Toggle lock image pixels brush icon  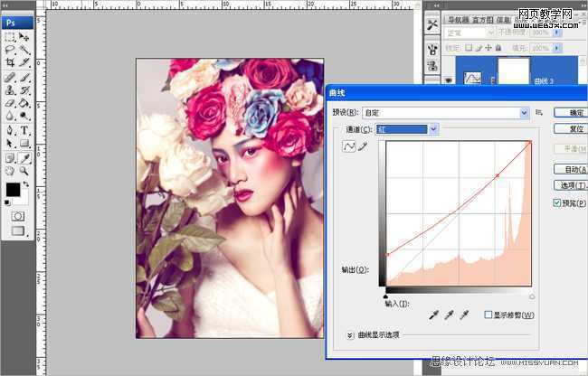click(x=479, y=48)
